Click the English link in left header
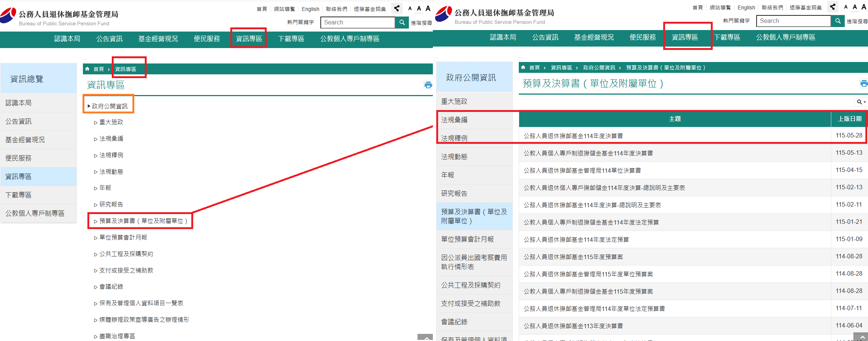This screenshot has height=341, width=868. coord(310,9)
